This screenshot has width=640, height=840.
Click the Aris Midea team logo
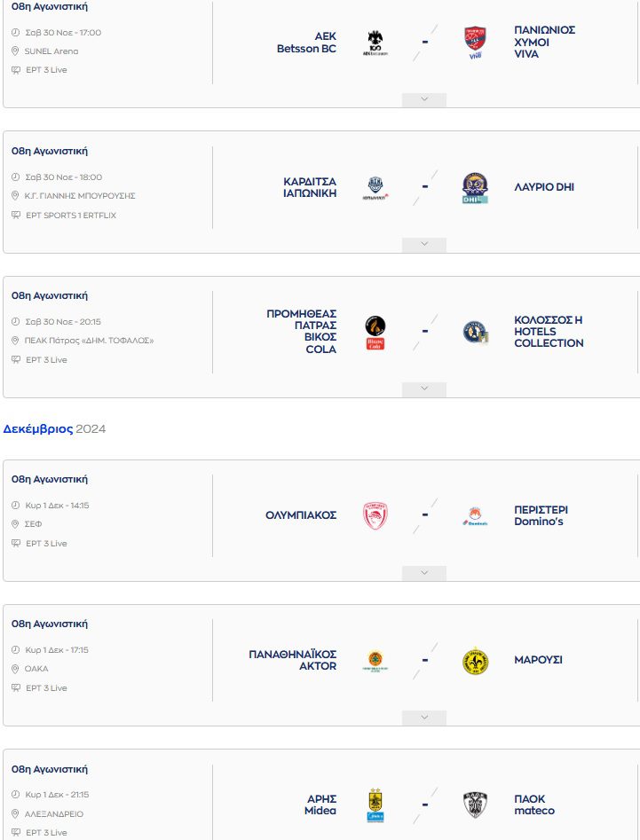click(x=375, y=805)
